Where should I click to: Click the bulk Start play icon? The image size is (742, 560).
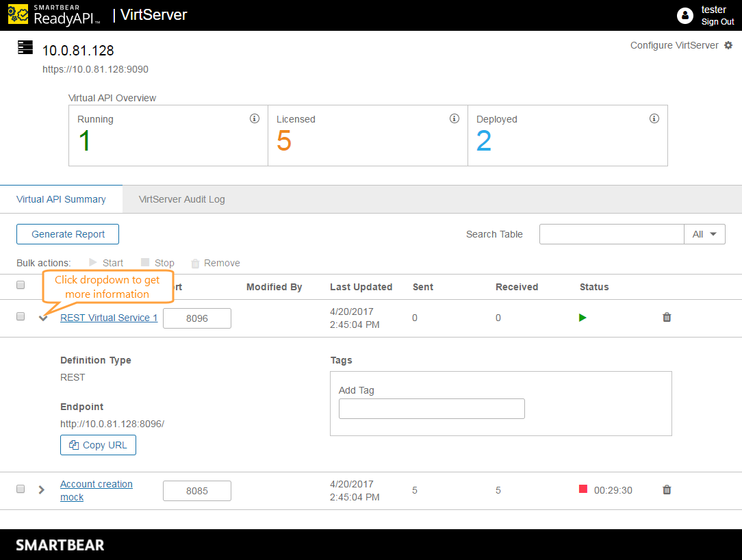tap(93, 262)
